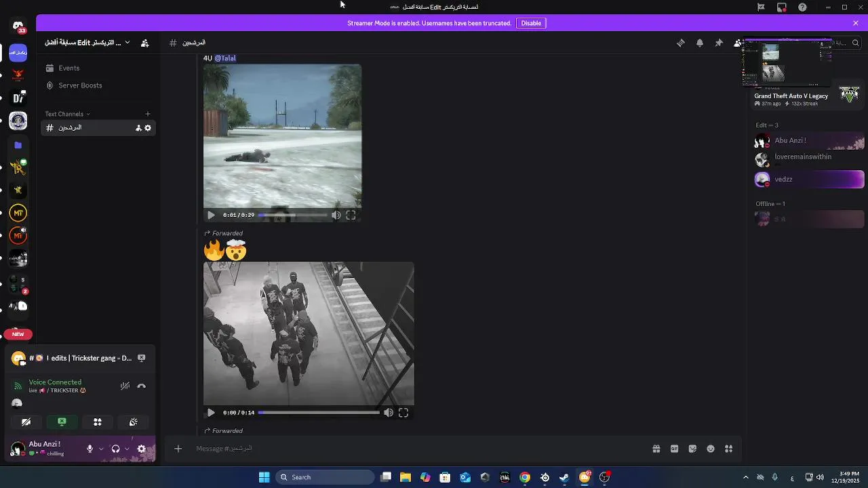This screenshot has width=868, height=488.
Task: Open emoji picker in message bar
Action: tap(711, 449)
